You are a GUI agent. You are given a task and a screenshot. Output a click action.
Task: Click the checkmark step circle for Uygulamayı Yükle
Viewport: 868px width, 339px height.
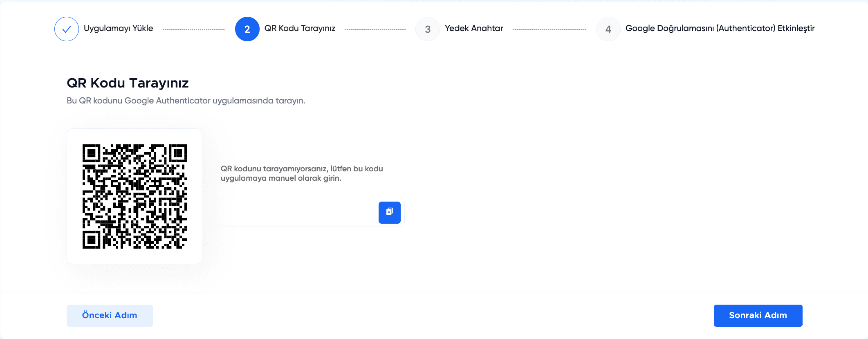tap(67, 29)
